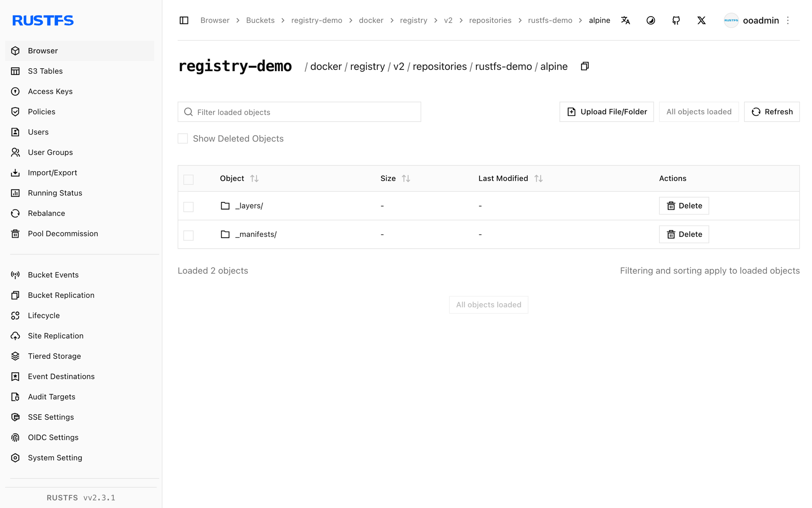Switch the dark mode theme icon
The height and width of the screenshot is (508, 812).
tap(650, 20)
